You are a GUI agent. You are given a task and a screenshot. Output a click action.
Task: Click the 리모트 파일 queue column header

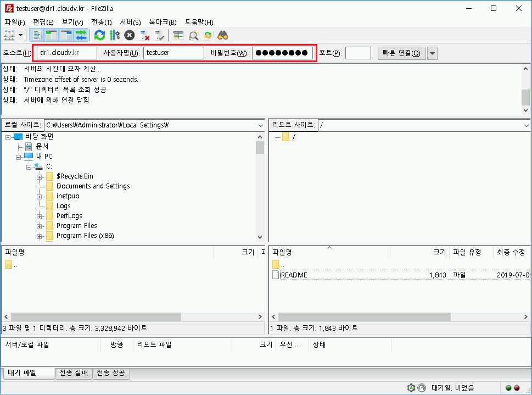click(182, 344)
